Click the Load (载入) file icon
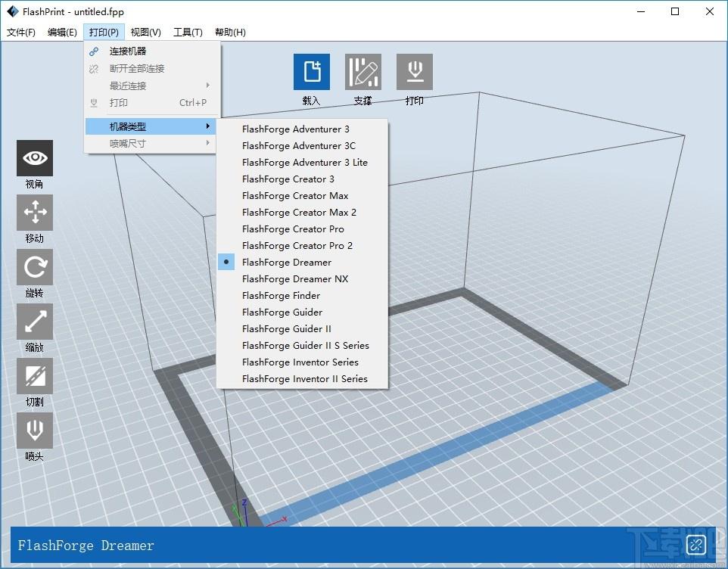Image resolution: width=728 pixels, height=569 pixels. pos(312,71)
